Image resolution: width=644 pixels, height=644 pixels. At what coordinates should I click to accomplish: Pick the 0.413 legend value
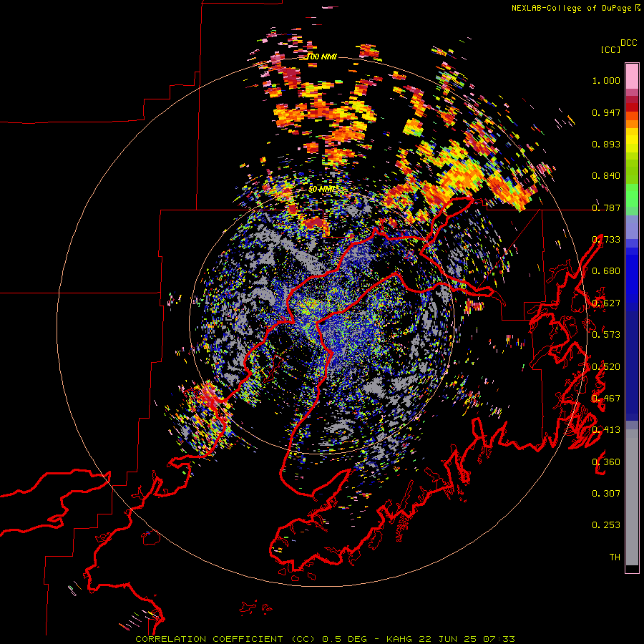tap(606, 430)
